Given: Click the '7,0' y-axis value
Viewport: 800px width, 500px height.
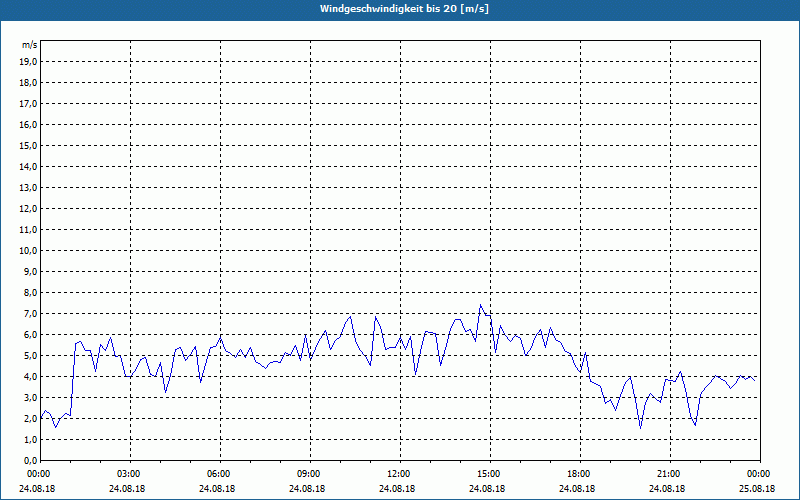Looking at the screenshot, I should pyautogui.click(x=30, y=314).
